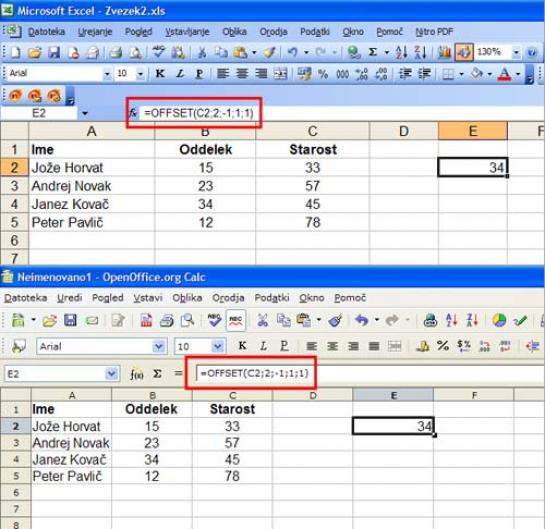This screenshot has height=529, width=545.
Task: Open the 130% zoom dropdown in Excel
Action: point(516,52)
